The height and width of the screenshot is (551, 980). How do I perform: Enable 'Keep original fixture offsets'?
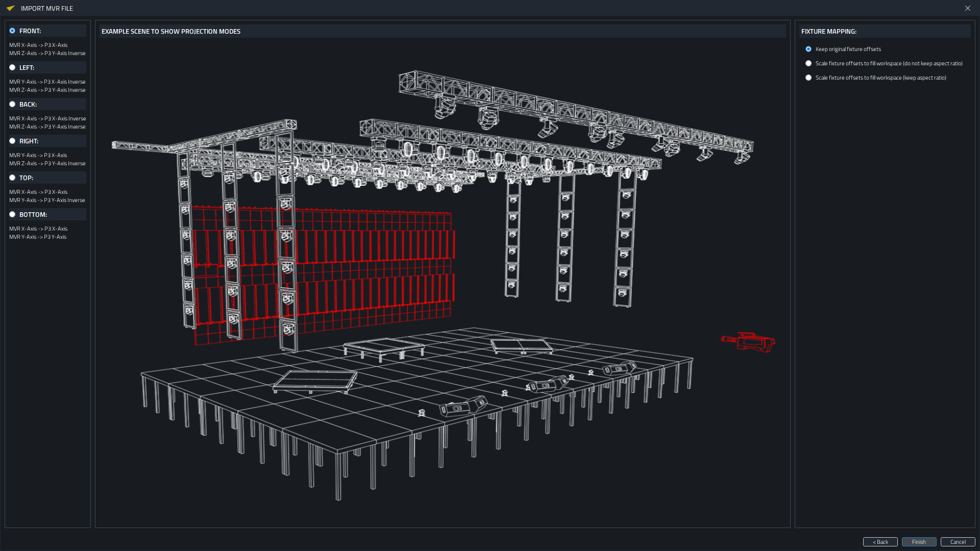pyautogui.click(x=808, y=48)
